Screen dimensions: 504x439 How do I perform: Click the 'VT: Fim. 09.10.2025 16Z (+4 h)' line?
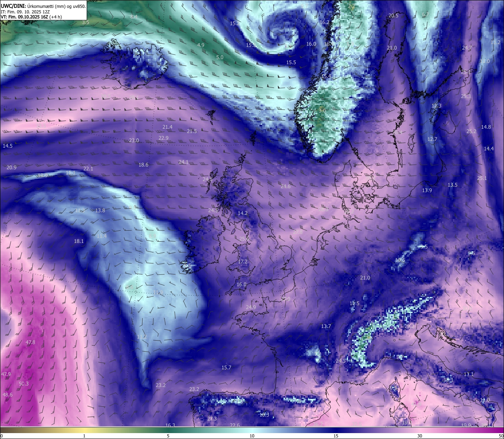coord(31,17)
